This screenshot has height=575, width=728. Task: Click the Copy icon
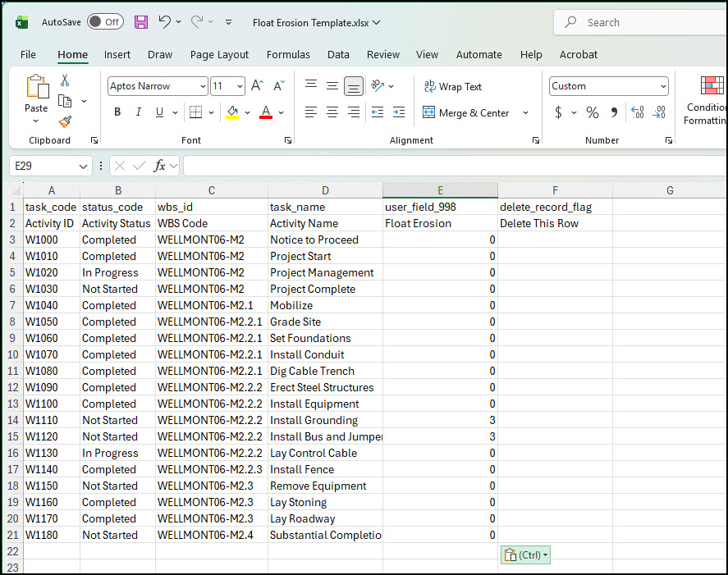65,101
